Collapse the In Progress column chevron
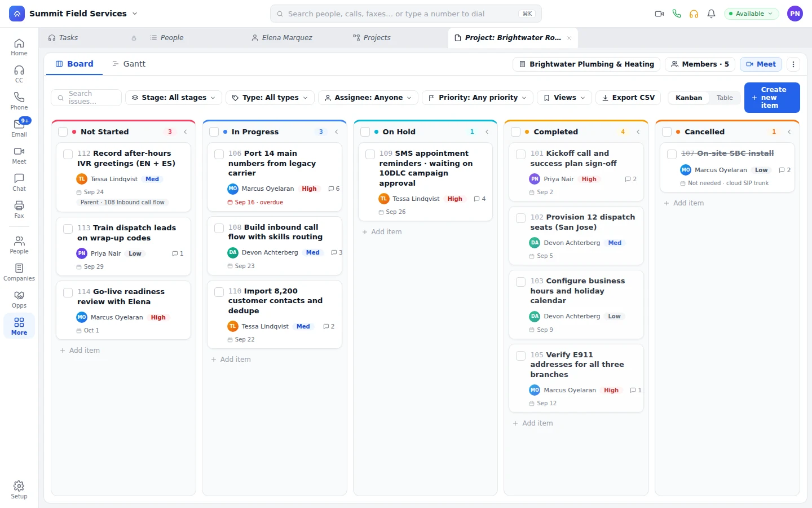Viewport: 812px width, 508px height. (337, 132)
